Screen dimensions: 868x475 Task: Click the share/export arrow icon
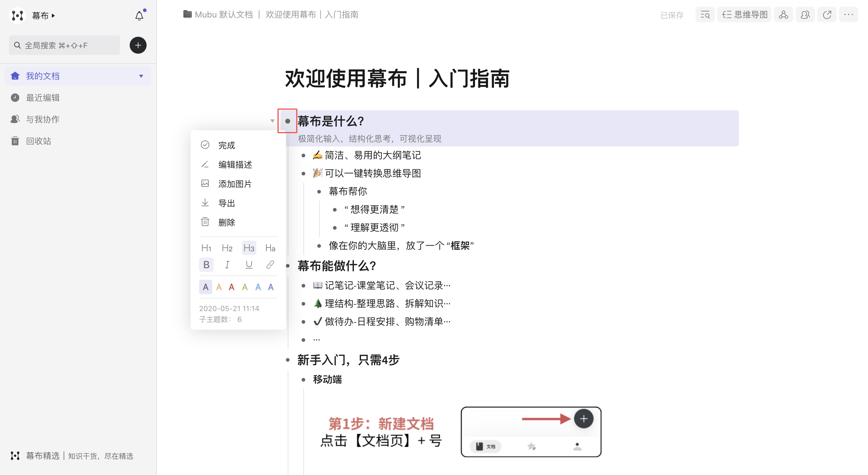tap(827, 15)
